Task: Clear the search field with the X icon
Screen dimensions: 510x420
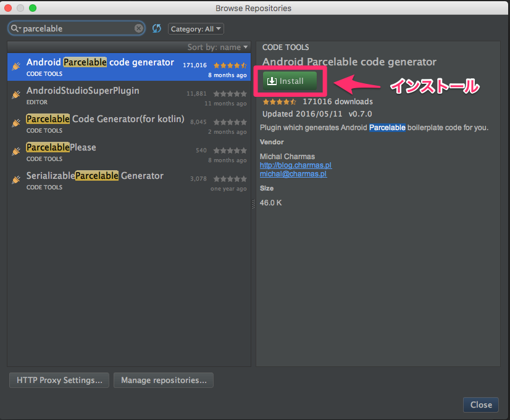Action: (139, 28)
